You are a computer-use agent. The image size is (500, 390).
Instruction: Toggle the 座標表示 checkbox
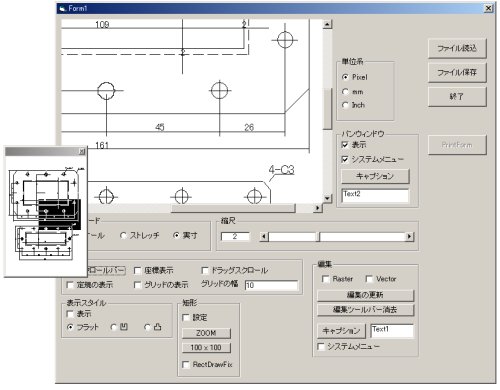[x=137, y=270]
